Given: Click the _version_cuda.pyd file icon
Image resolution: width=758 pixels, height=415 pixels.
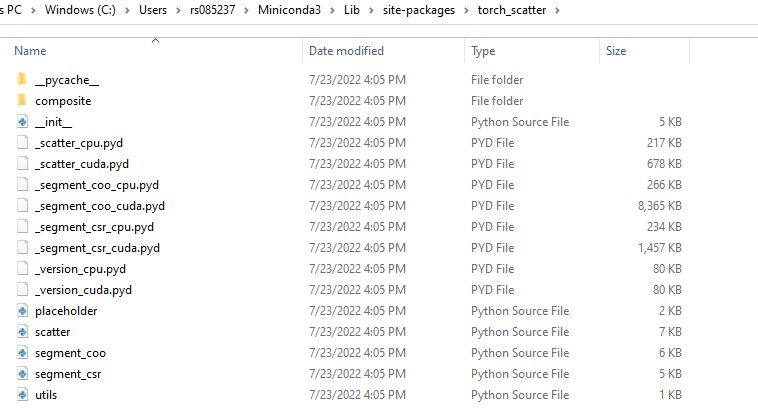Looking at the screenshot, I should point(23,290).
